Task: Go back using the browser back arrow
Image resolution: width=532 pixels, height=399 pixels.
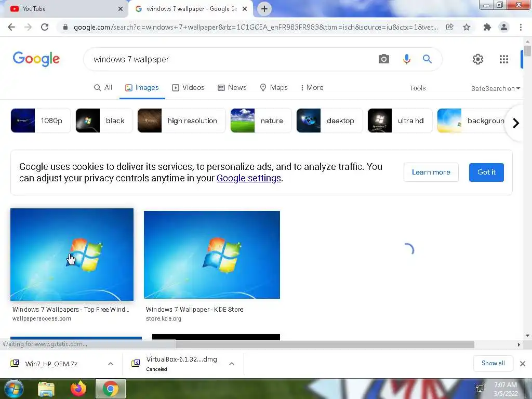Action: click(11, 27)
